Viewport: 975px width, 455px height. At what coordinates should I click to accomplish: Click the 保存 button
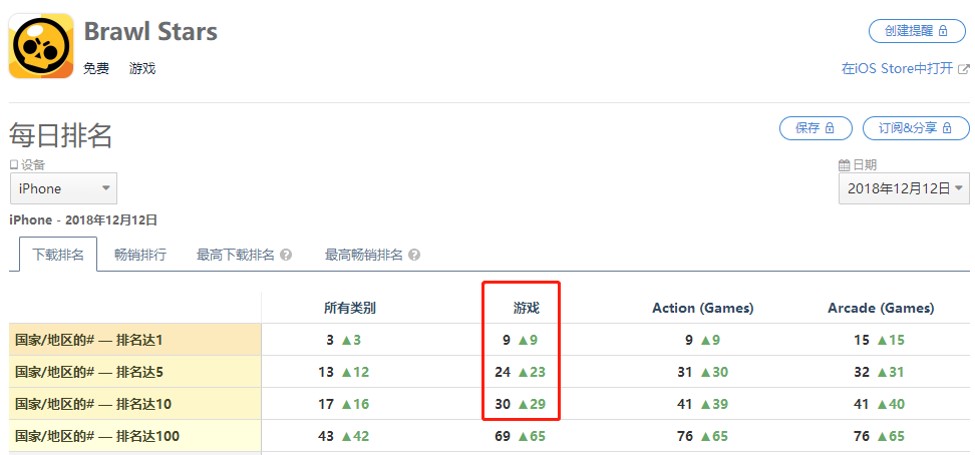point(815,128)
